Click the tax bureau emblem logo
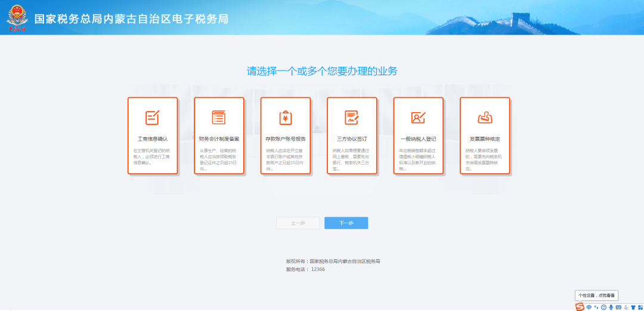 [x=18, y=18]
